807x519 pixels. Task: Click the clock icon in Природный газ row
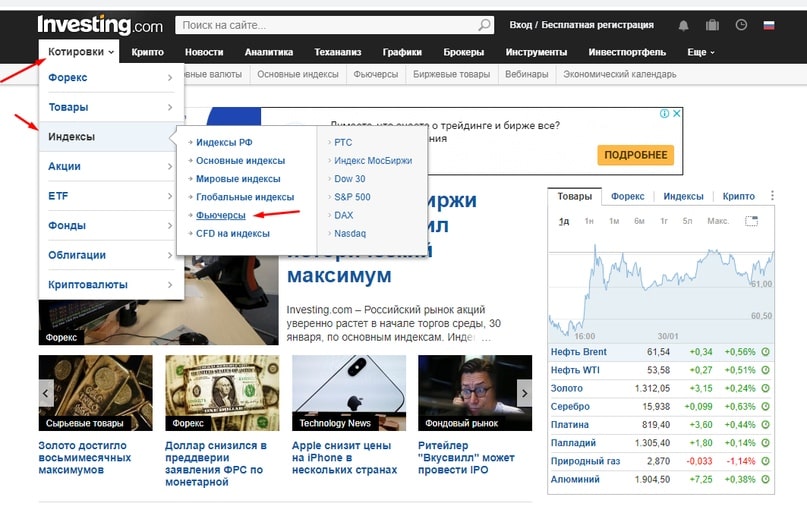point(765,461)
